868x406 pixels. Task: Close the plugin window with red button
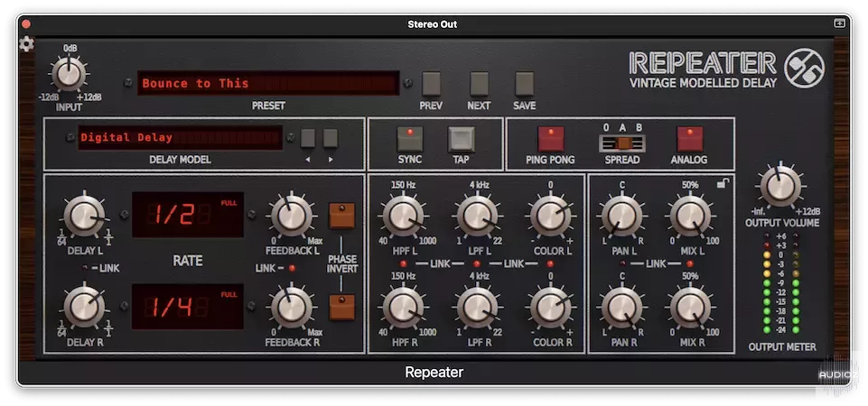[x=25, y=24]
